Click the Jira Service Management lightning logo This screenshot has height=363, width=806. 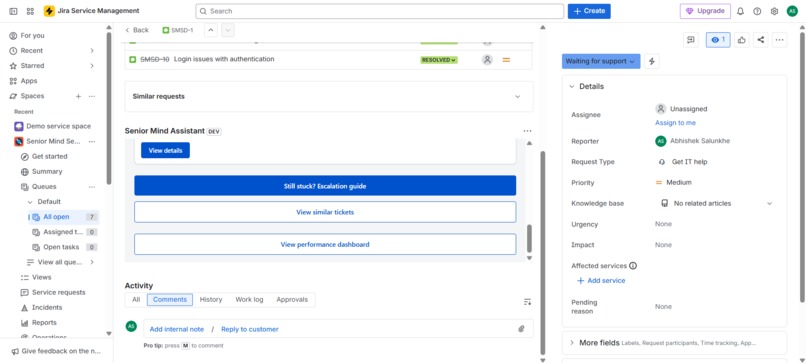click(49, 11)
